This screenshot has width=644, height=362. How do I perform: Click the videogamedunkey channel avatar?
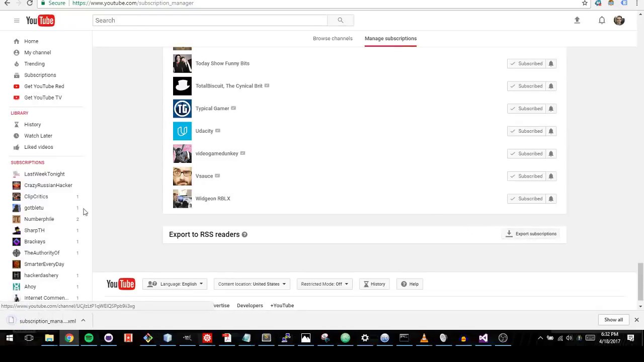[x=182, y=153]
